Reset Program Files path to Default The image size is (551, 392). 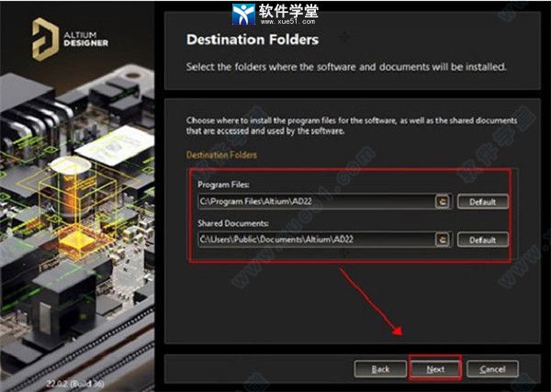pyautogui.click(x=483, y=201)
